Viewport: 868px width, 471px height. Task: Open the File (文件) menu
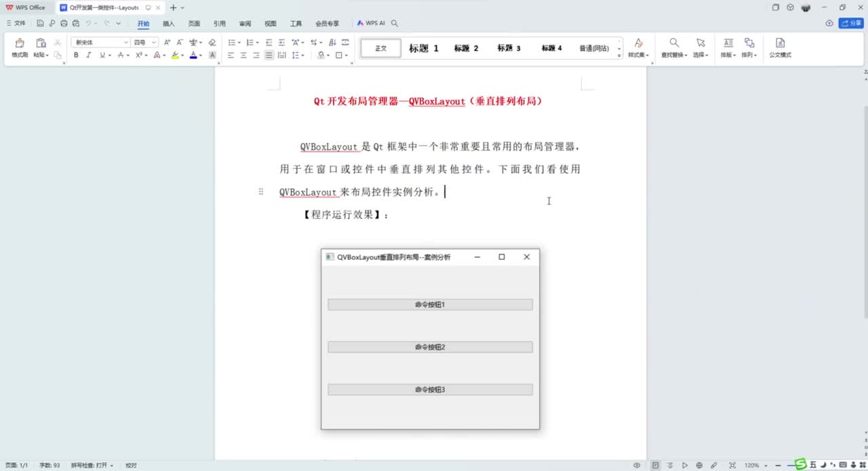pyautogui.click(x=16, y=23)
